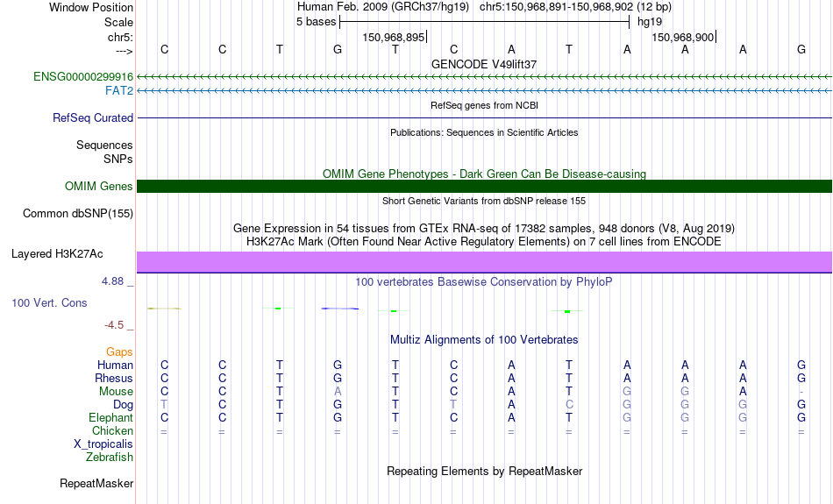The height and width of the screenshot is (504, 833).
Task: Click the chr5: ruler label
Action: point(121,37)
